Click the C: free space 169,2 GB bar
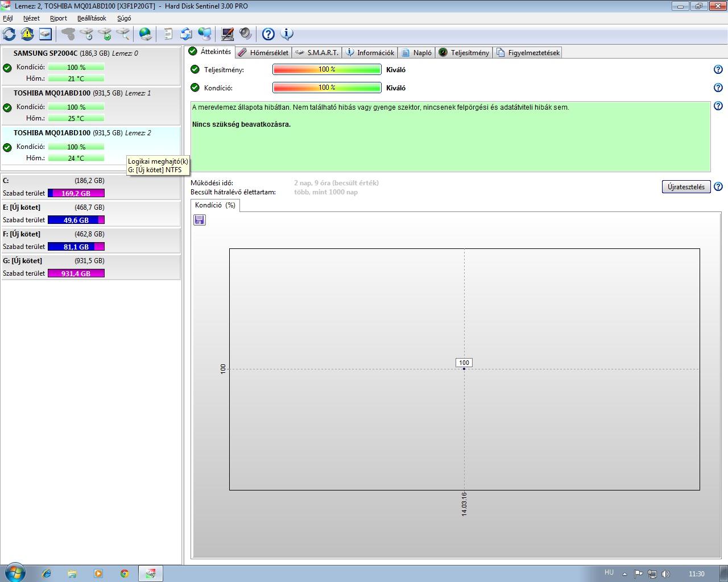728x582 pixels. [x=76, y=193]
